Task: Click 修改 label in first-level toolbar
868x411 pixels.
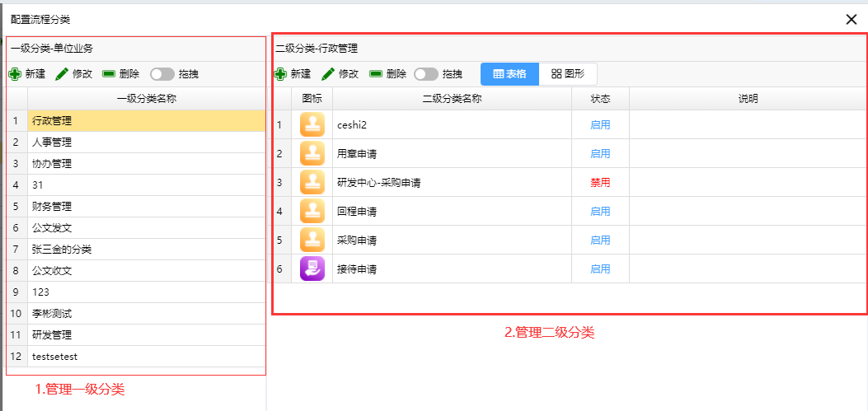Action: coord(82,74)
